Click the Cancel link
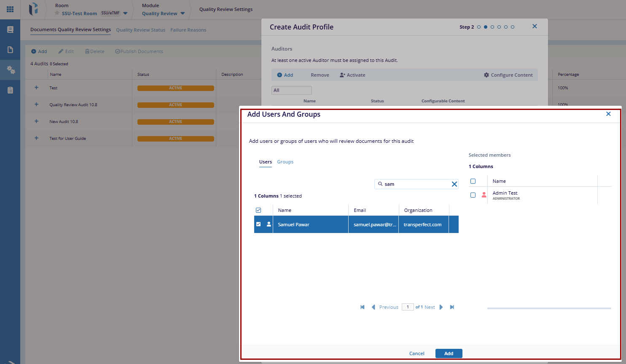 (x=416, y=353)
